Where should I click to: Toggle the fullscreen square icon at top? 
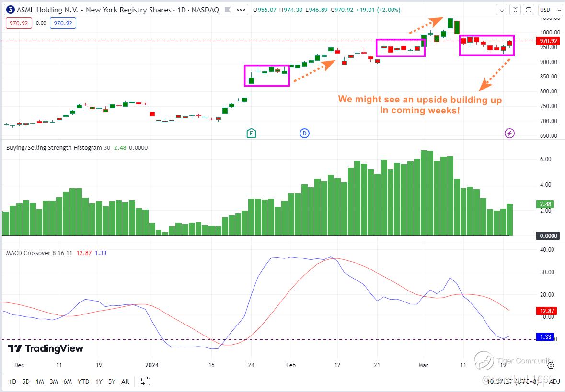coord(529,10)
